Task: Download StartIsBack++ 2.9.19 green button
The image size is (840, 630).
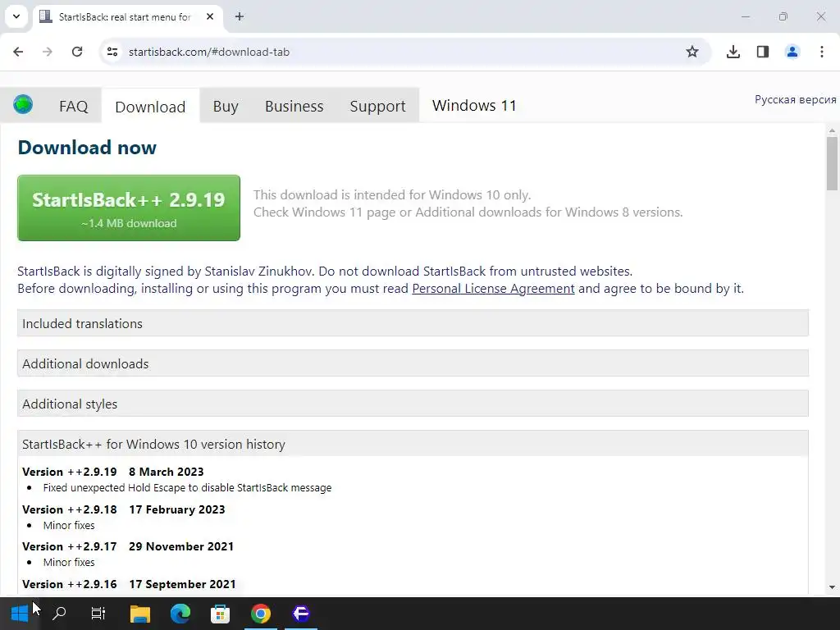Action: (x=129, y=208)
